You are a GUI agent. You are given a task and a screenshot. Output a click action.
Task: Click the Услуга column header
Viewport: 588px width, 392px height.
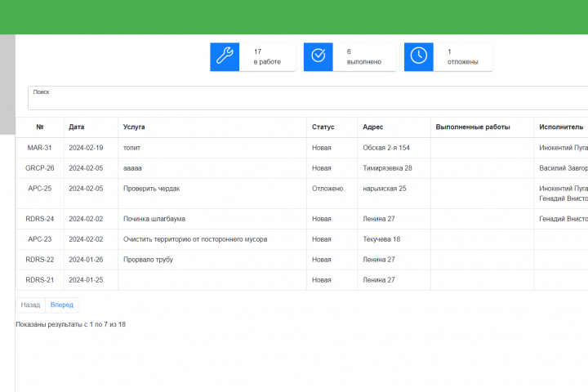coord(134,127)
